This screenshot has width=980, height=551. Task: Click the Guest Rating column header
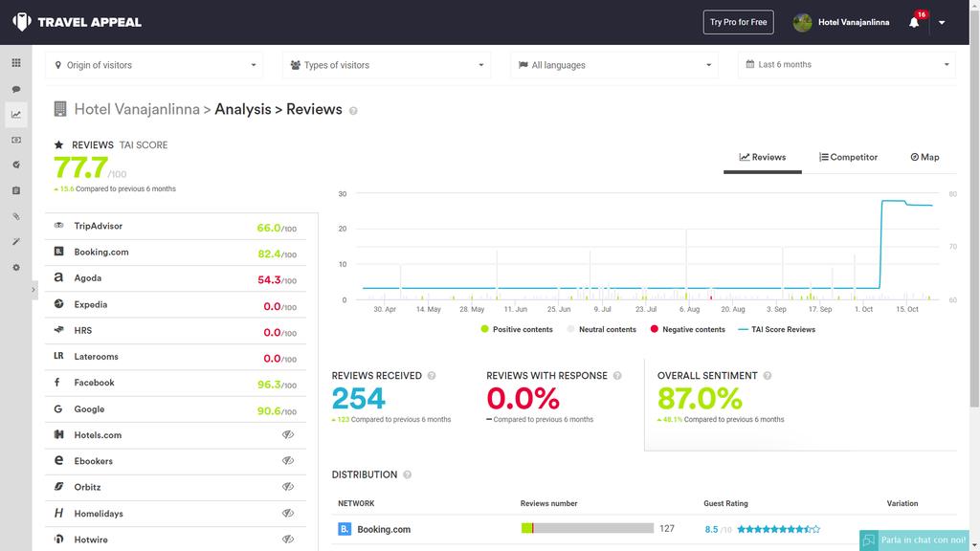click(x=725, y=503)
